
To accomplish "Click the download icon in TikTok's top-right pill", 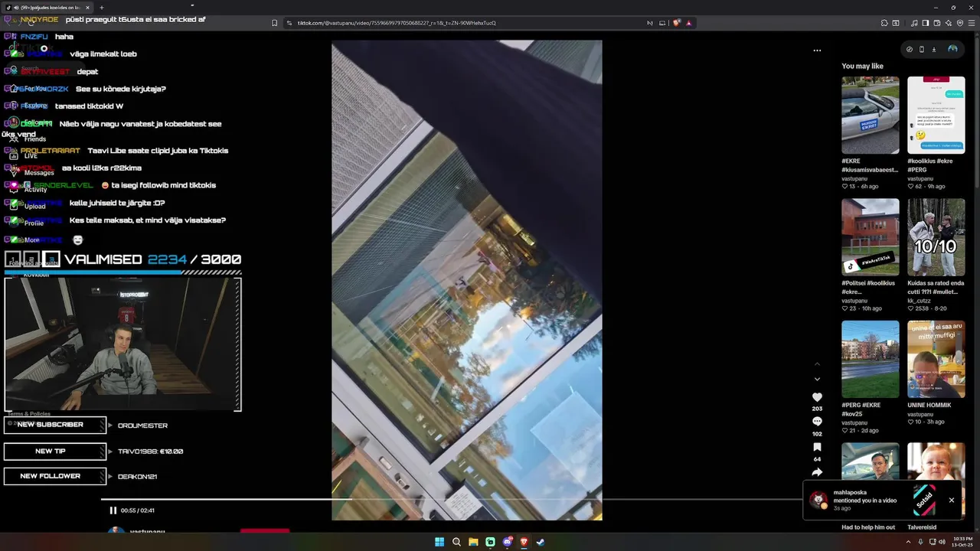I will (934, 49).
